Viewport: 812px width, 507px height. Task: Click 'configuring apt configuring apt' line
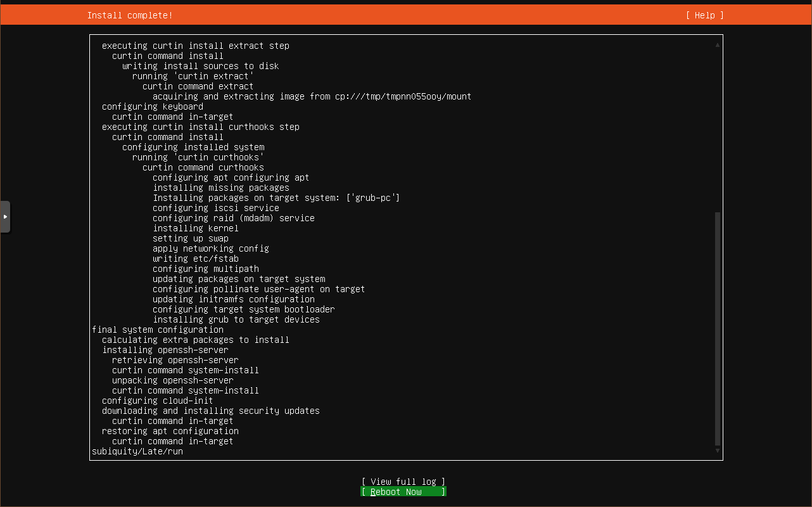point(231,177)
